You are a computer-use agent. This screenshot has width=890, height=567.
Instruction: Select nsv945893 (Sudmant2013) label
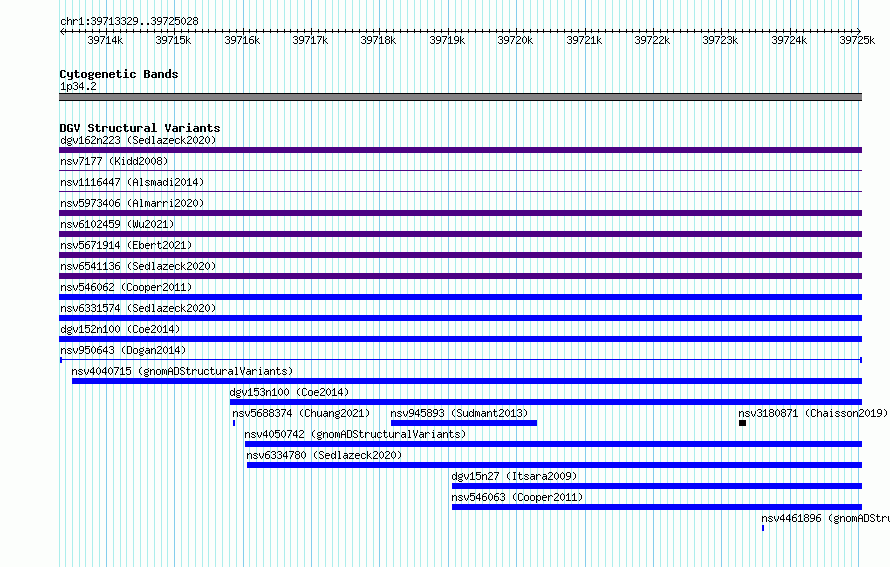[x=459, y=413]
